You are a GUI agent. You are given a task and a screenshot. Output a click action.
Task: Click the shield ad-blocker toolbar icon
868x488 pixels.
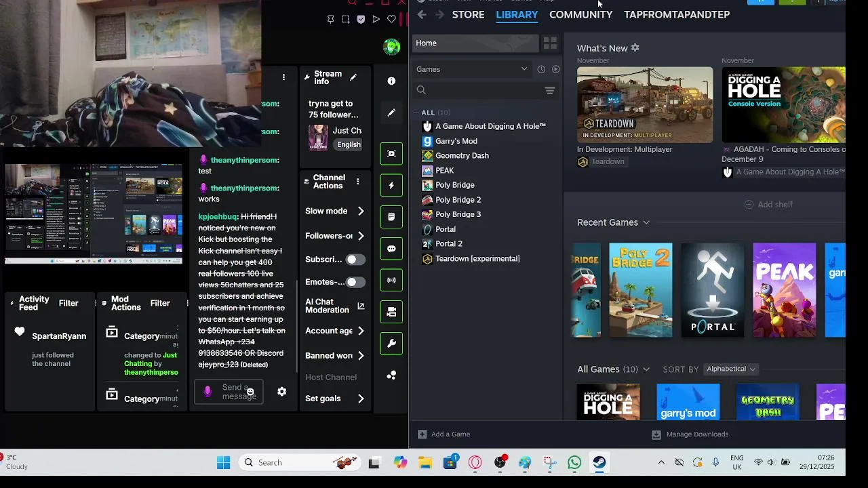pyautogui.click(x=361, y=19)
